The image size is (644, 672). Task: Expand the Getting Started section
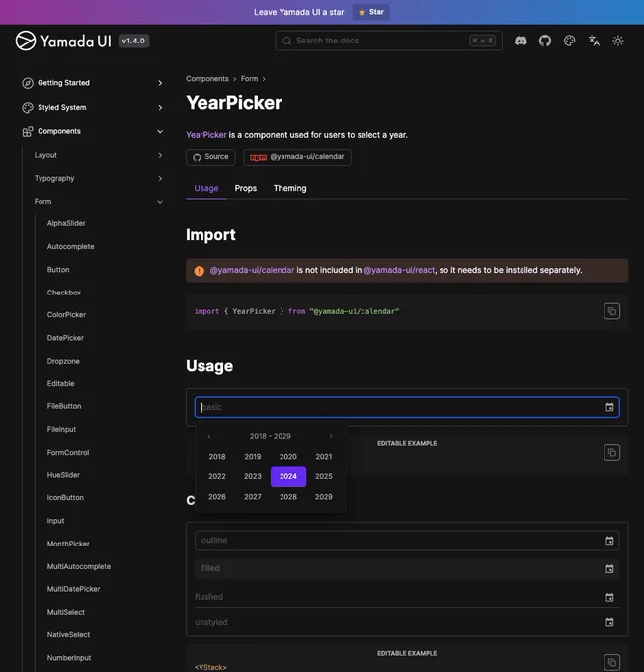[x=160, y=83]
